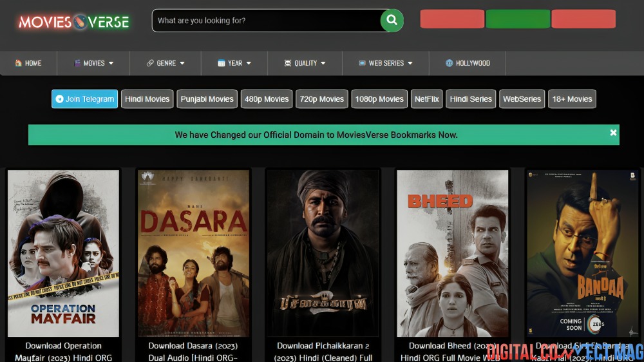
Task: Click the globe icon beside Hollywood
Action: coord(450,63)
